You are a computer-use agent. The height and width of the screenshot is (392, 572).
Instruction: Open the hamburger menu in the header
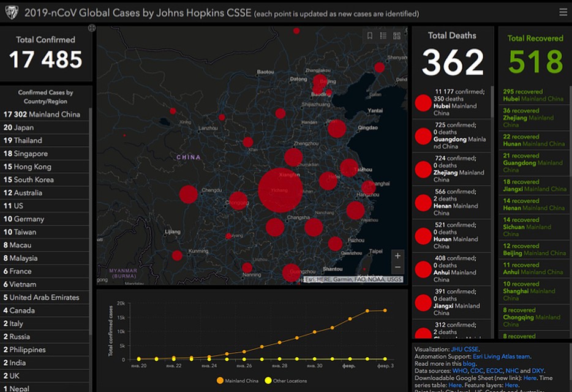tap(563, 12)
